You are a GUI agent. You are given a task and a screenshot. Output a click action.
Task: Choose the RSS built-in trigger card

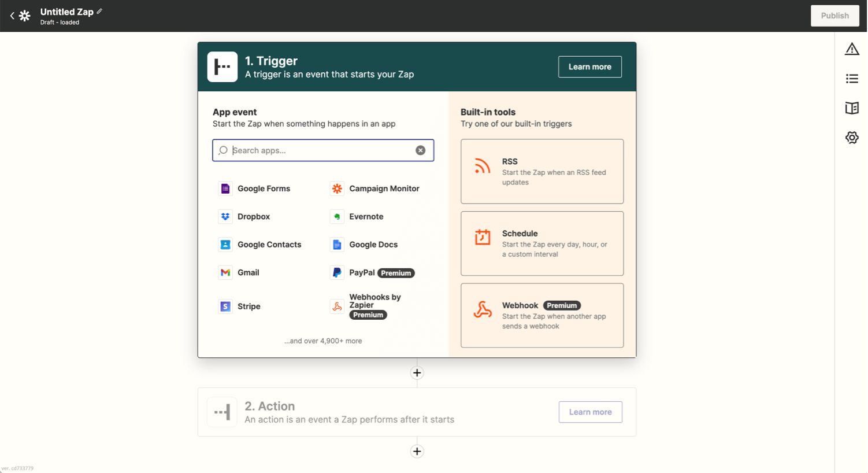[542, 171]
